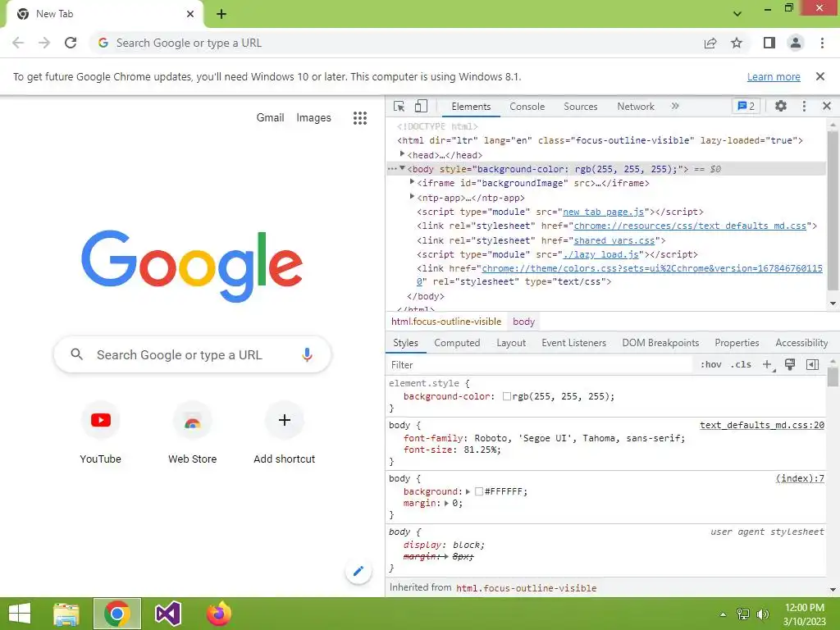Go back with browser back arrow
The image size is (840, 630).
tap(18, 43)
